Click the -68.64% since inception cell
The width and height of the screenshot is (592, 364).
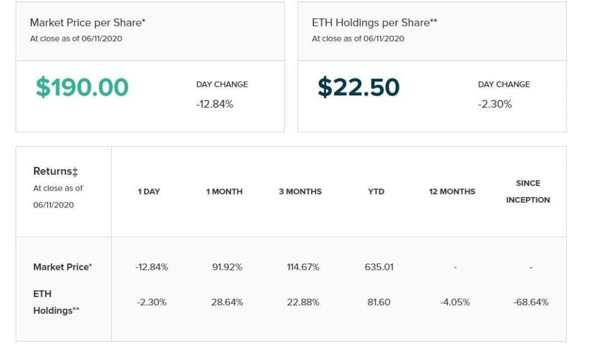coord(531,302)
